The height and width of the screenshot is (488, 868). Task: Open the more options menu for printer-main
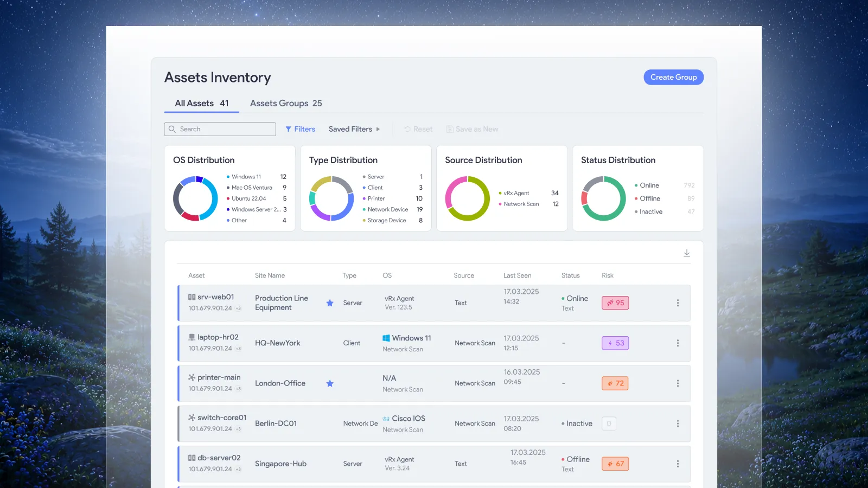678,383
